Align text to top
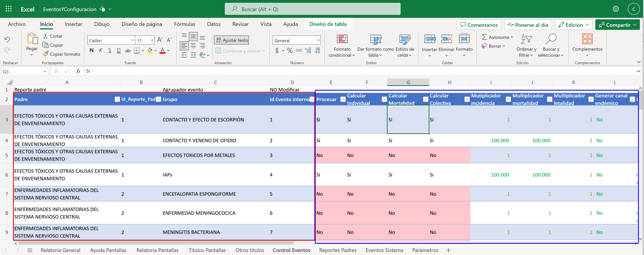Viewport: 644px width, 255px height. 184,36
